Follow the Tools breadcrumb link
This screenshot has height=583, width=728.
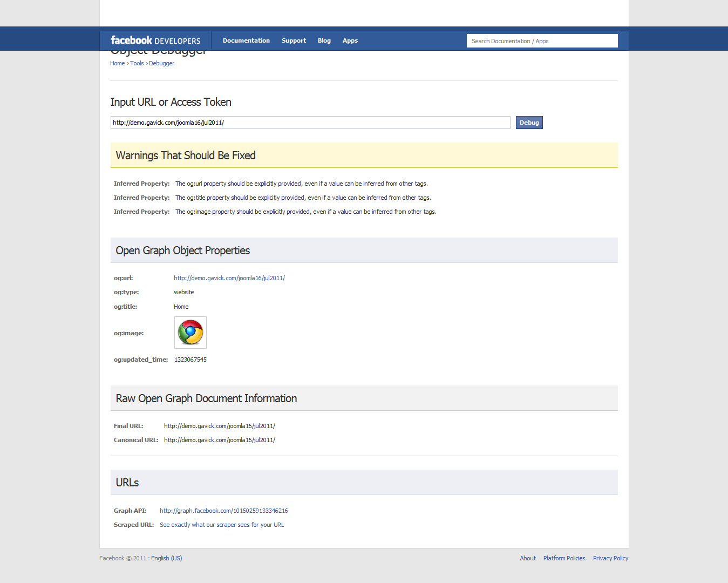point(137,63)
